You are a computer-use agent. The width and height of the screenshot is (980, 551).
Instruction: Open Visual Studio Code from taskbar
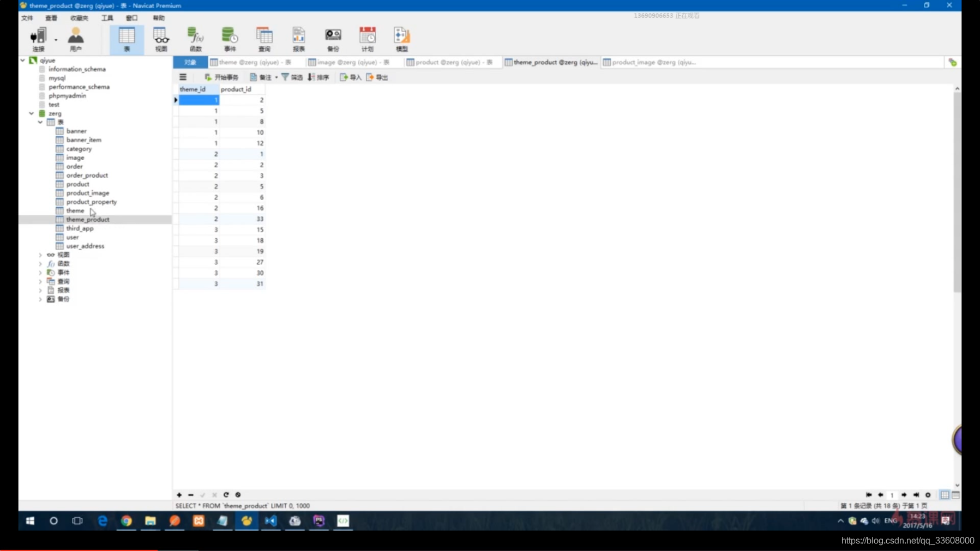[270, 521]
